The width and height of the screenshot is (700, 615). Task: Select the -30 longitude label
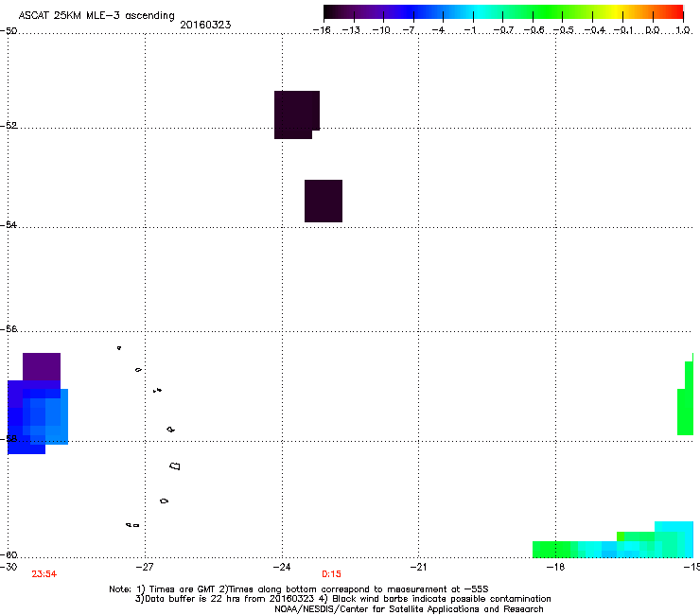coord(9,567)
